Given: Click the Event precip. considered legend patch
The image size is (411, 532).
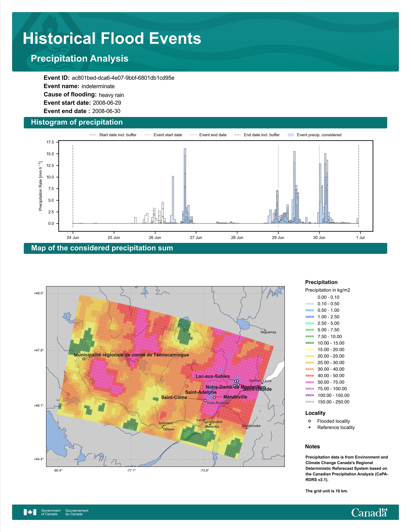Looking at the screenshot, I should pyautogui.click(x=291, y=135).
